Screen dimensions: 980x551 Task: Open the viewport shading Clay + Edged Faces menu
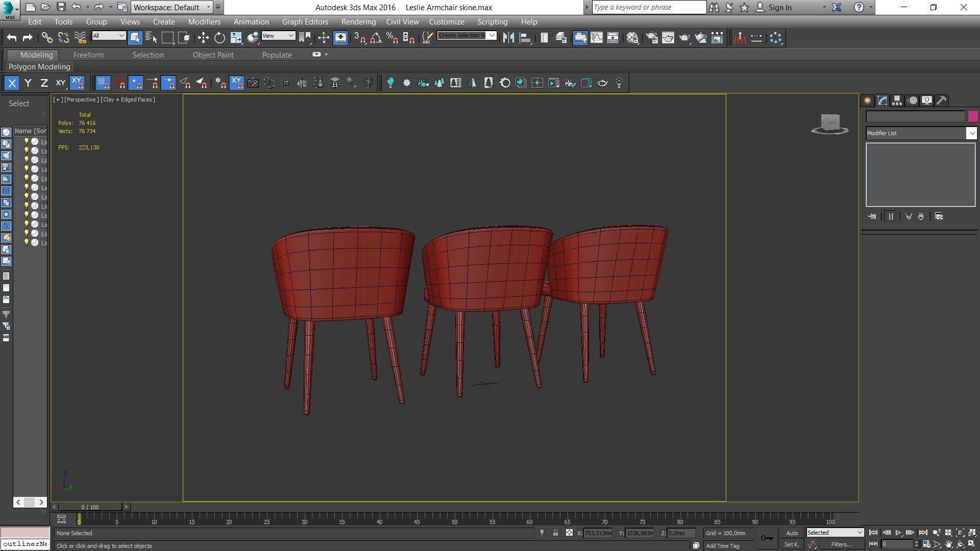coord(128,99)
